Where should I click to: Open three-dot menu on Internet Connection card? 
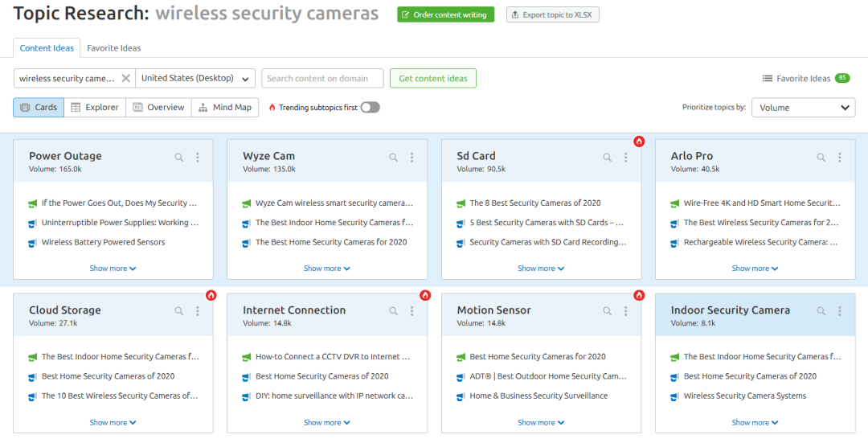[411, 311]
